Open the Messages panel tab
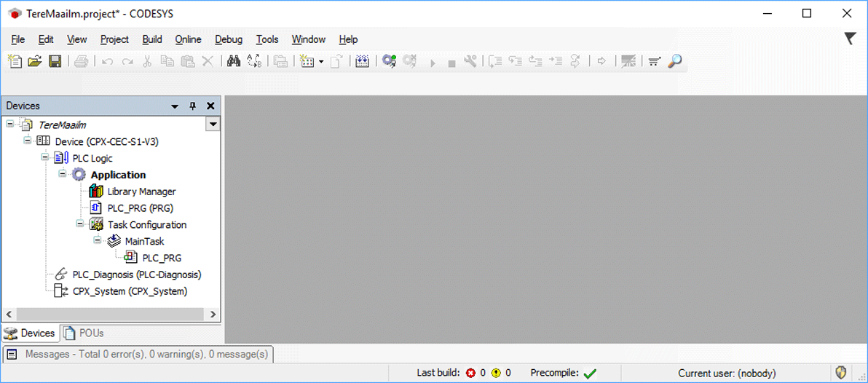The image size is (868, 383). pos(138,354)
